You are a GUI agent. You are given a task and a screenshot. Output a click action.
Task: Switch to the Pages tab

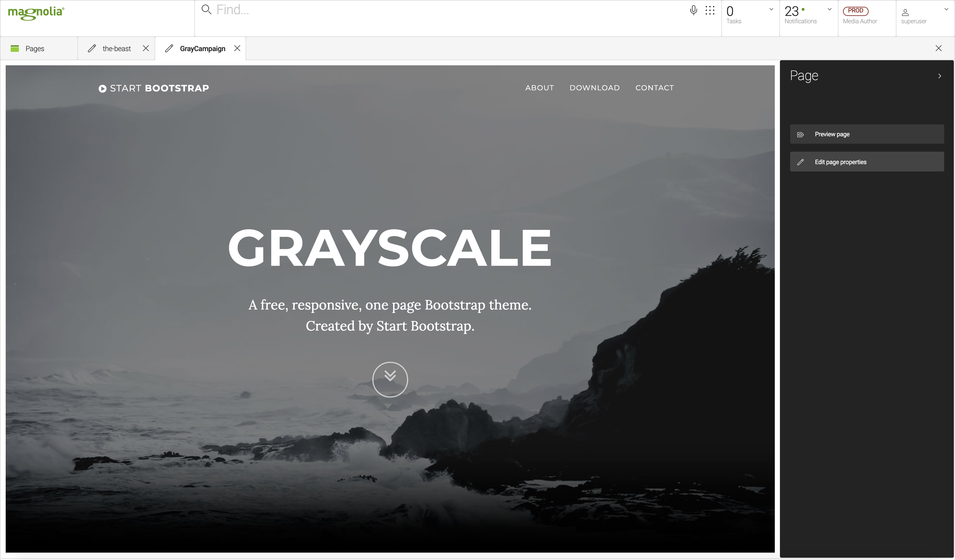(x=34, y=49)
